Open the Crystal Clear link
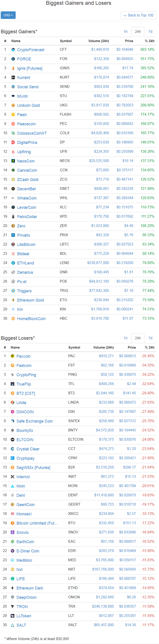The image size is (159, 644). click(x=28, y=449)
